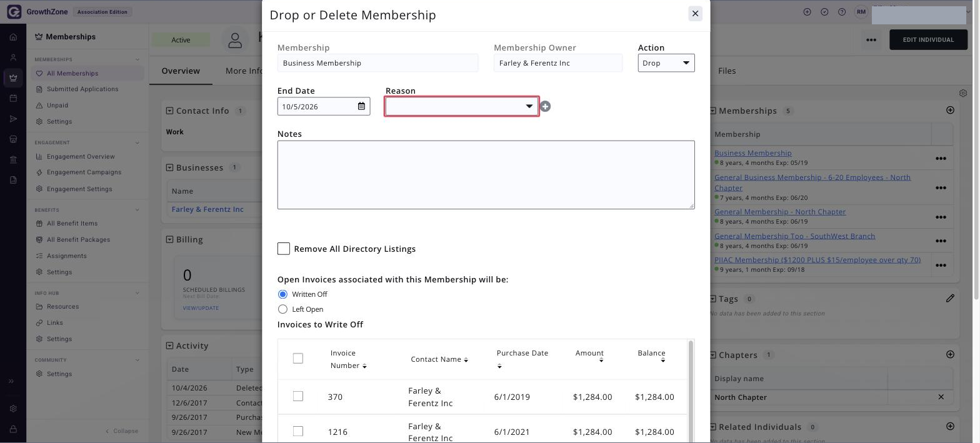This screenshot has height=443, width=980.
Task: Open Engagement Overview in sidebar
Action: click(x=81, y=157)
